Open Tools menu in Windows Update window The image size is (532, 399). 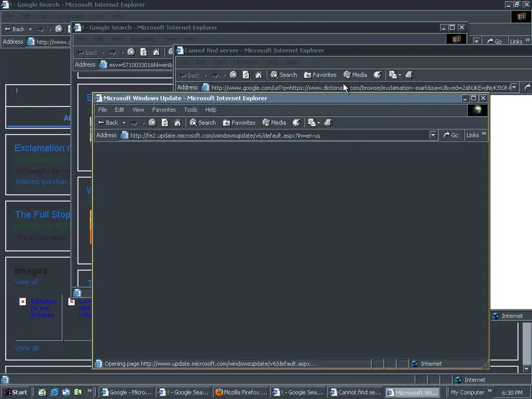click(x=191, y=110)
